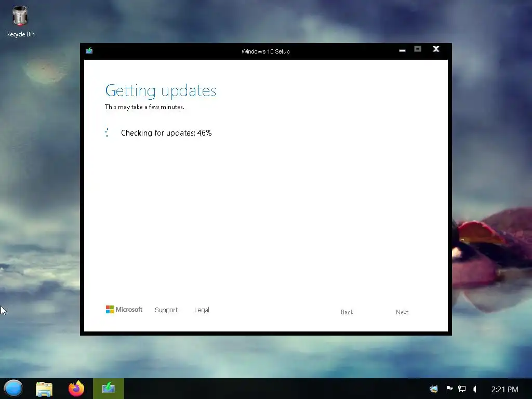Click the progress spinner beside Checking for updates
Image resolution: width=532 pixels, height=399 pixels.
[x=107, y=132]
